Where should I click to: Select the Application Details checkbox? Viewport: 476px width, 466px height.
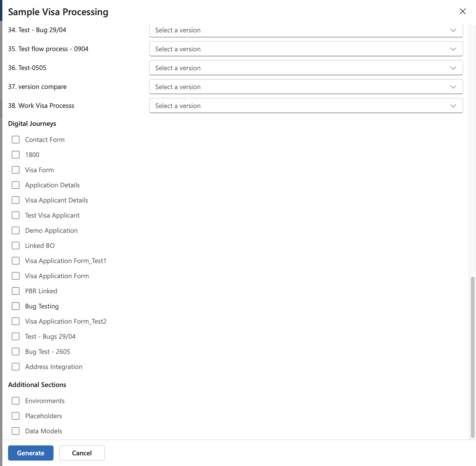pos(16,185)
